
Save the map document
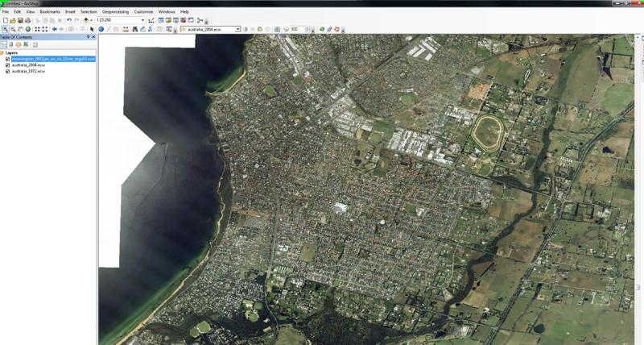point(21,20)
